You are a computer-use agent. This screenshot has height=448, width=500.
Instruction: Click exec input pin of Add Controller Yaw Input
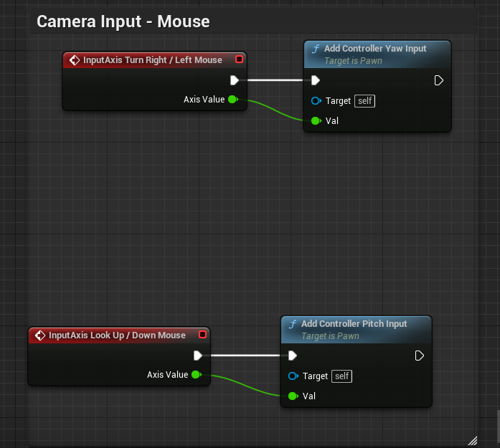[316, 80]
